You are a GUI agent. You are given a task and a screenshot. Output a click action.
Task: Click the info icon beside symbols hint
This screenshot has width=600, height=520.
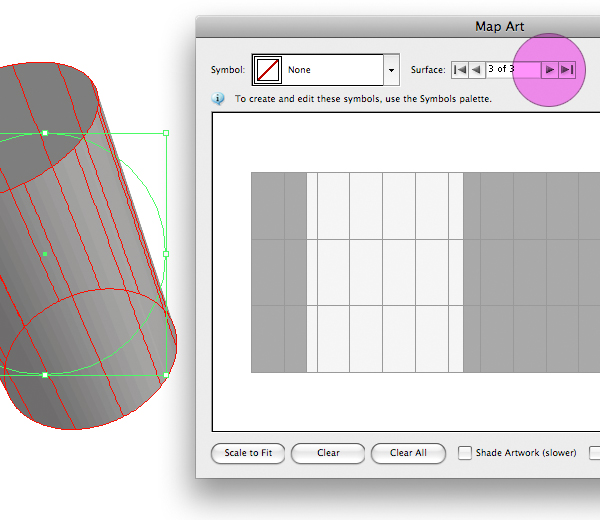tap(218, 99)
